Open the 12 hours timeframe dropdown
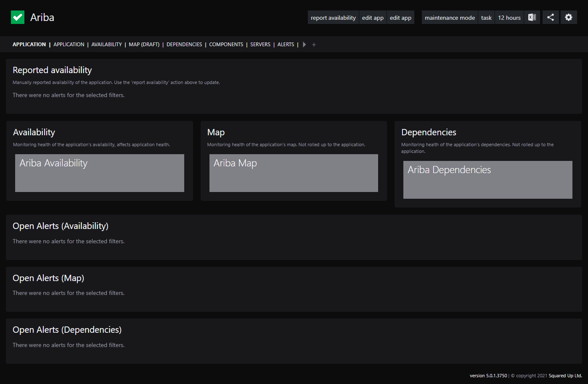The height and width of the screenshot is (384, 588). coord(509,17)
